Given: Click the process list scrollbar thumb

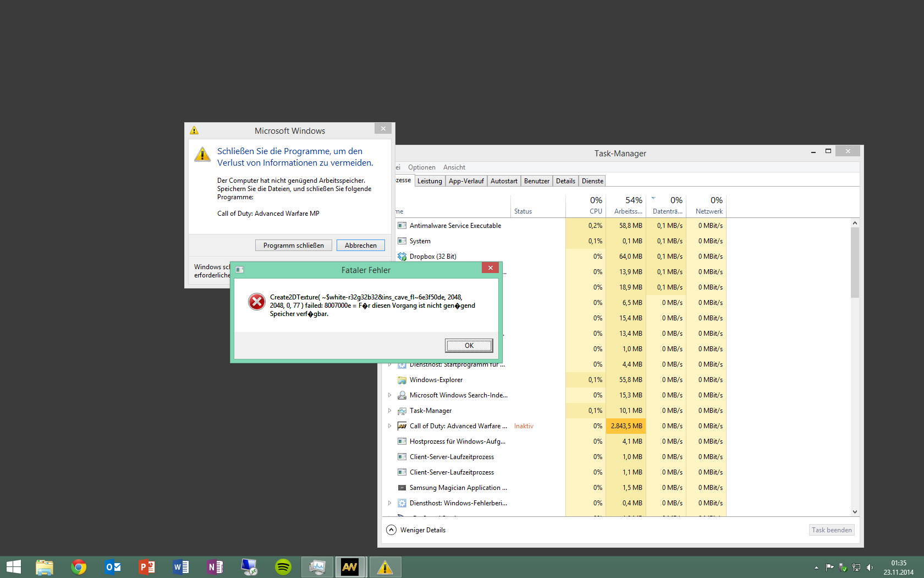Looking at the screenshot, I should 855,263.
